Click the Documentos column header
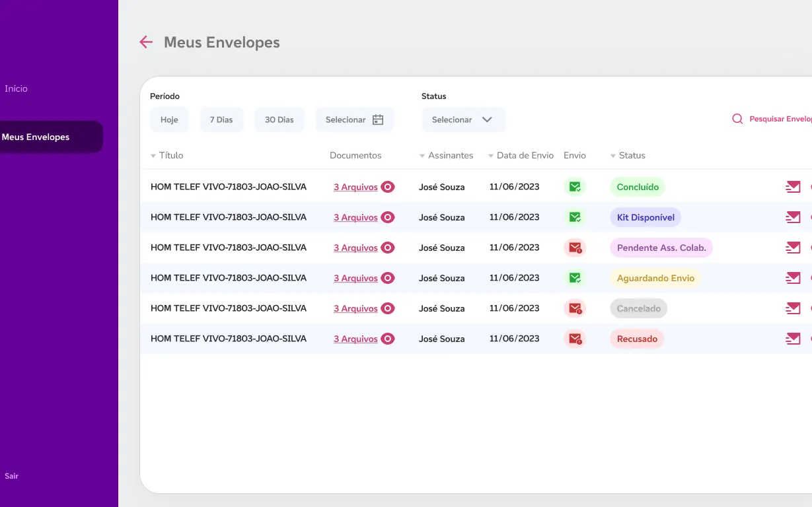This screenshot has width=812, height=507. pos(355,156)
